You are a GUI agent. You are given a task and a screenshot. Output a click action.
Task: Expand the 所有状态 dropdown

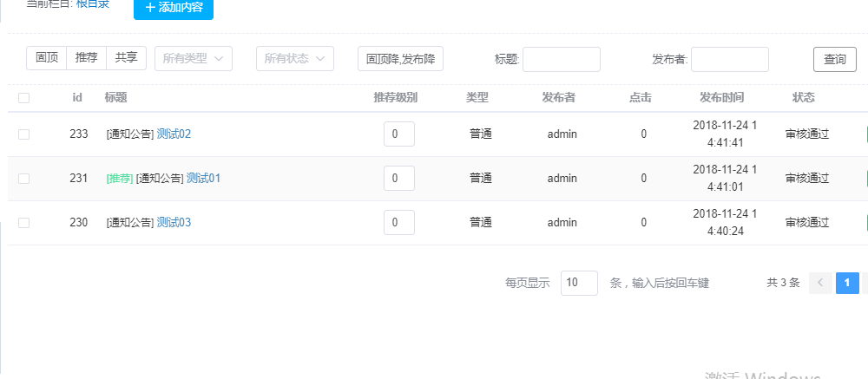click(x=295, y=59)
